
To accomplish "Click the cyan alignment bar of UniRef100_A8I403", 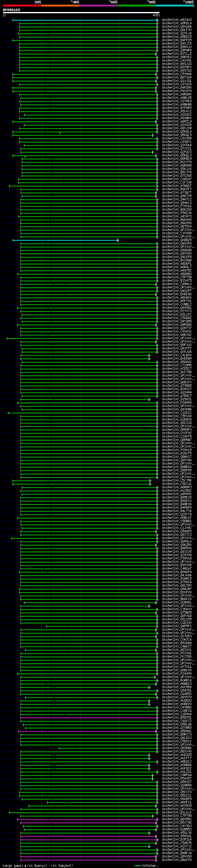I will coord(85,20).
